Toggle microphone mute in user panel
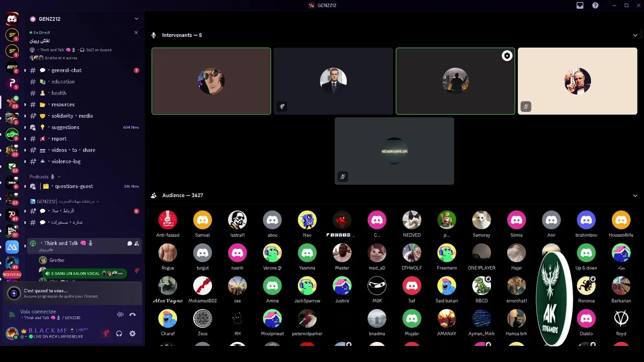 click(x=106, y=333)
